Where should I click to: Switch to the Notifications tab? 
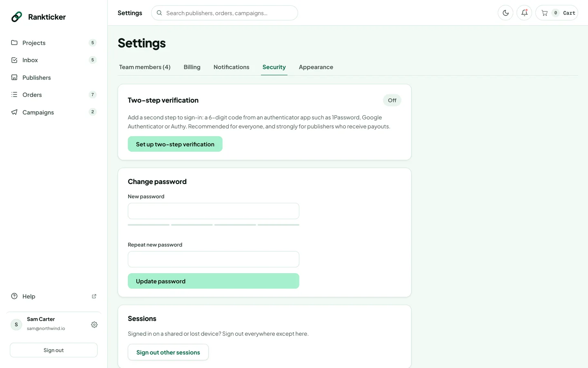231,67
